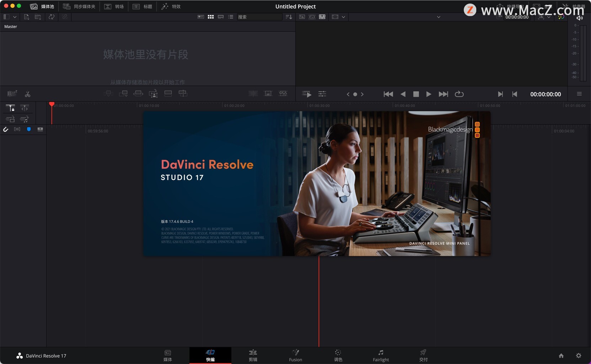Switch media pool to metadata view
The width and height of the screenshot is (591, 364).
pos(201,17)
